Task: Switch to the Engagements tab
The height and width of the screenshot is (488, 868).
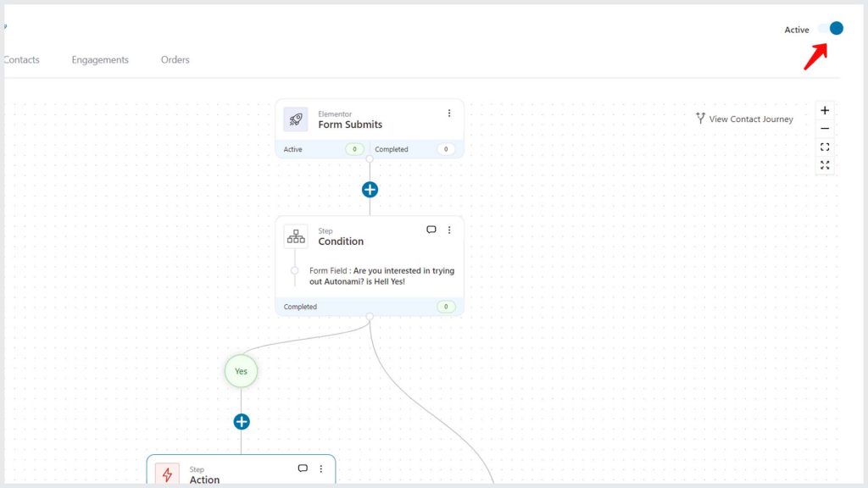Action: pyautogui.click(x=100, y=60)
